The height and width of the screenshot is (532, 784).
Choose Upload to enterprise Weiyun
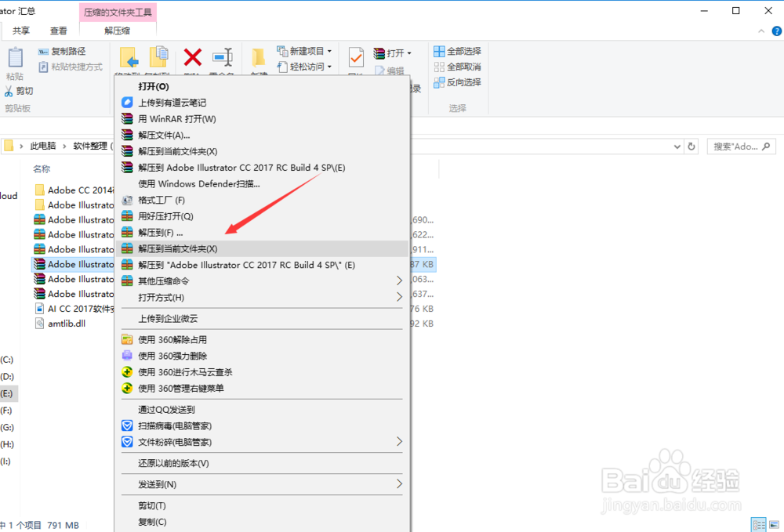pyautogui.click(x=262, y=319)
